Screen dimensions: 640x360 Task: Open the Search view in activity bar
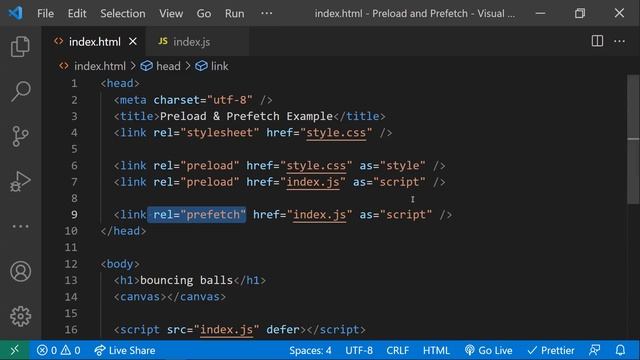pyautogui.click(x=20, y=91)
